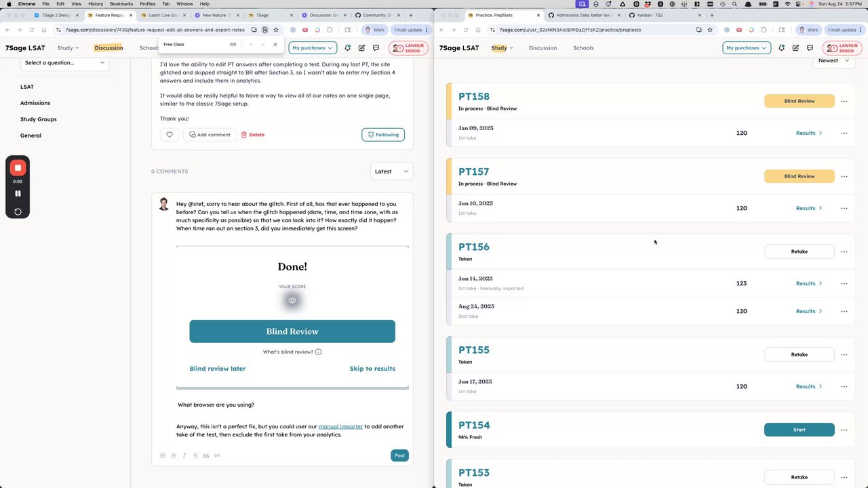Click Add comment button
The width and height of the screenshot is (868, 488).
coord(210,135)
